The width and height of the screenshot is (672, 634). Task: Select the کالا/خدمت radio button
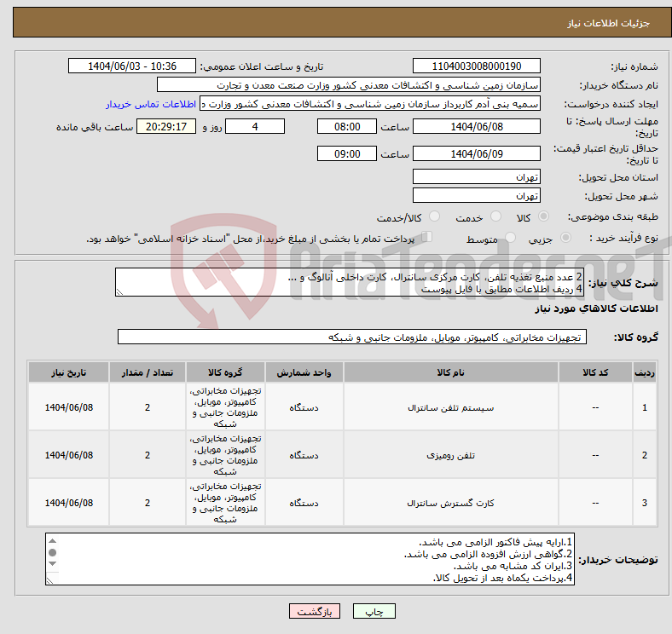(x=435, y=216)
